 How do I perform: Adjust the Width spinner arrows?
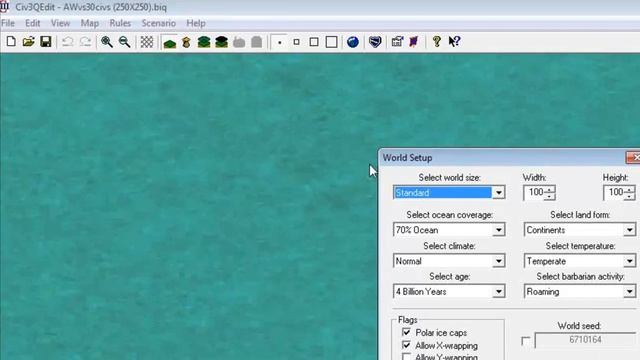coord(550,193)
